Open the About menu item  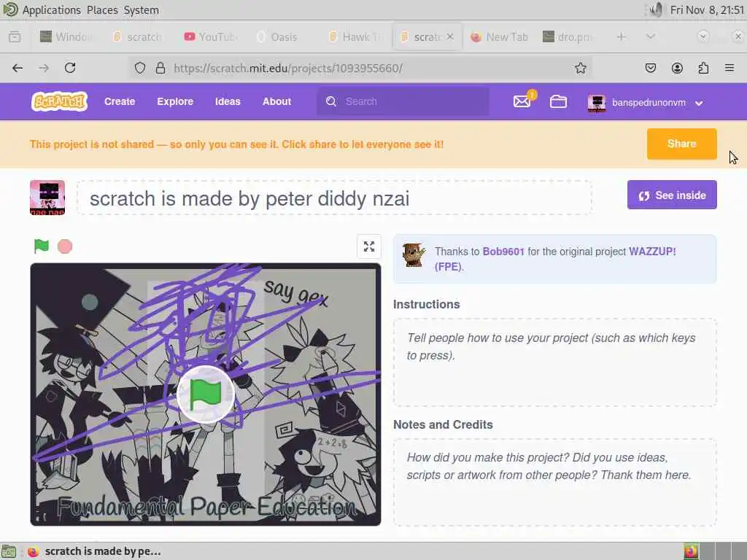pyautogui.click(x=276, y=101)
